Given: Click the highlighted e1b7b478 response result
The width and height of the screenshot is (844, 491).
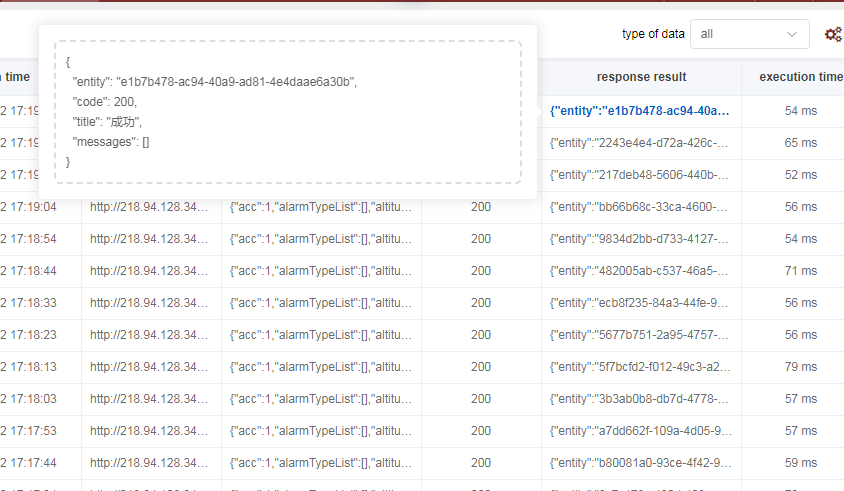Looking at the screenshot, I should point(640,111).
